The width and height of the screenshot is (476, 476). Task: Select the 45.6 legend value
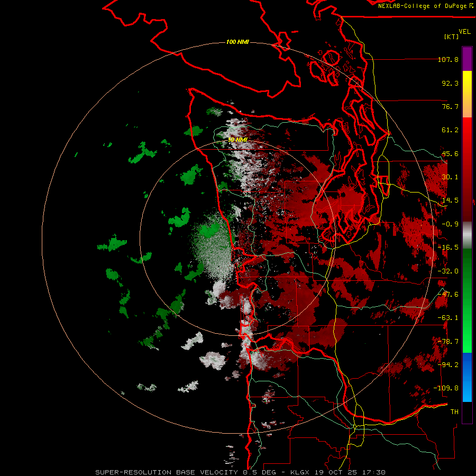450,153
